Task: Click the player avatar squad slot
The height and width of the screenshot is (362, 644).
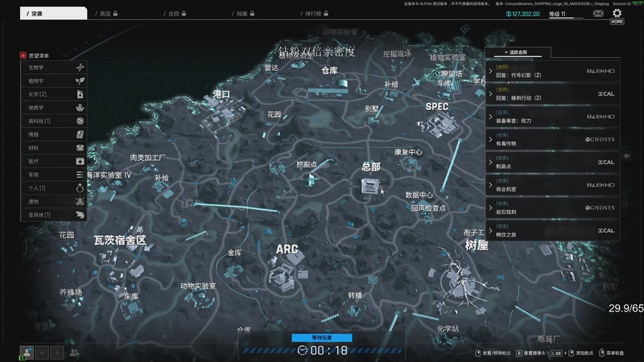Action: pos(27,352)
